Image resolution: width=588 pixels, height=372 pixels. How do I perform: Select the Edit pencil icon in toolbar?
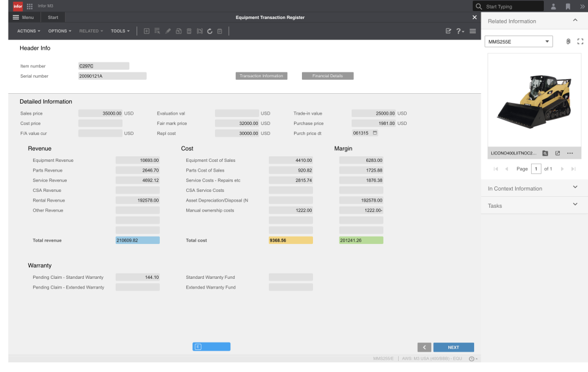[168, 31]
